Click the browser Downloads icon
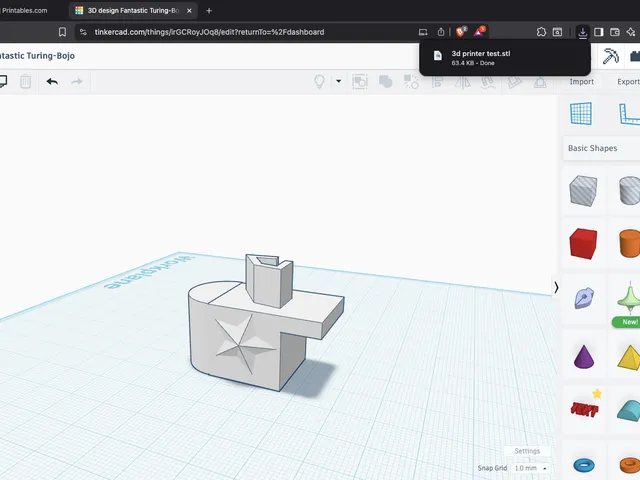Viewport: 640px width, 480px height. (x=582, y=32)
